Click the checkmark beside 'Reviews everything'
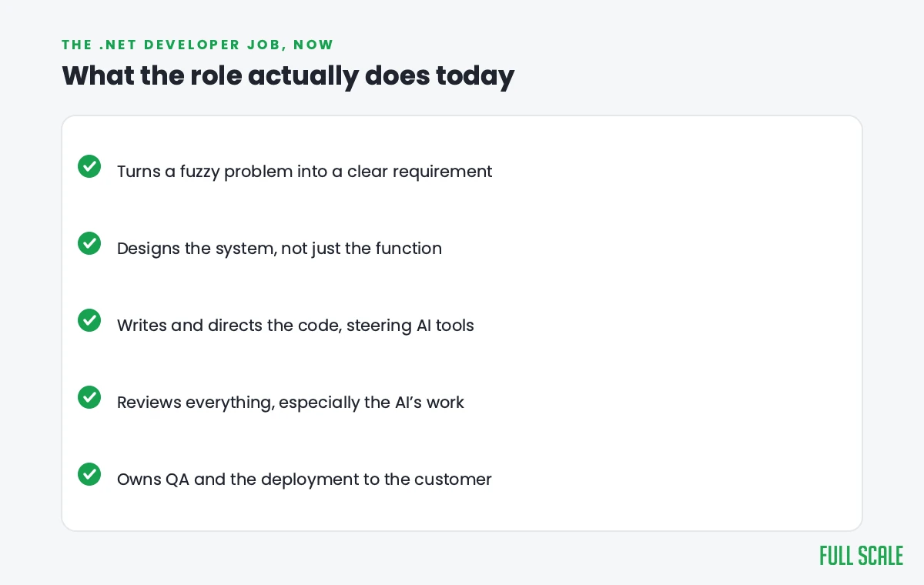Viewport: 924px width, 585px height. click(89, 397)
